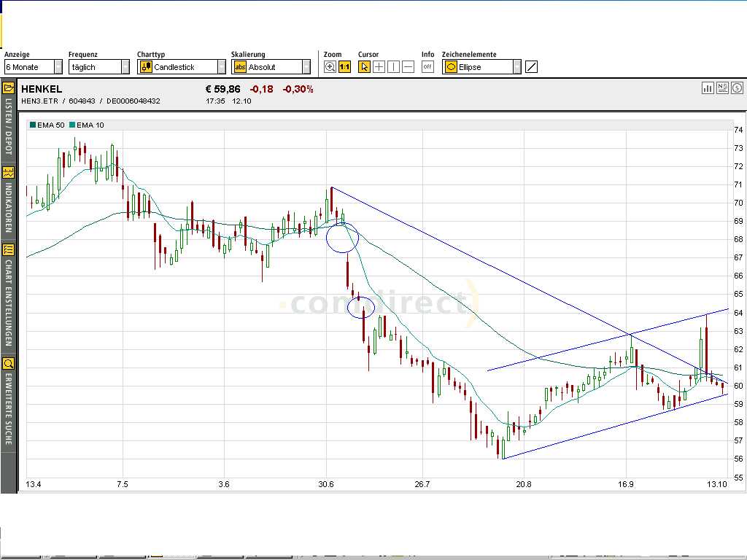
Task: Click the HENKEL stock name
Action: coord(42,89)
